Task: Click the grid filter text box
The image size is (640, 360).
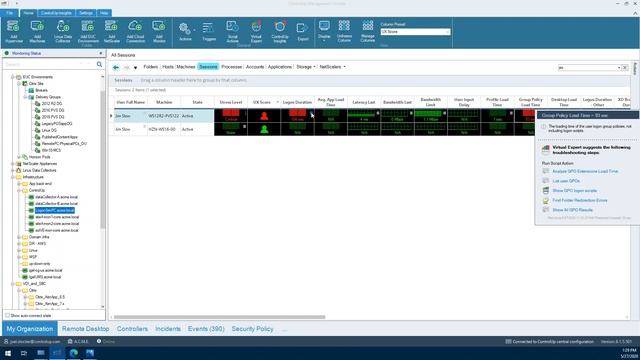Action: point(587,67)
